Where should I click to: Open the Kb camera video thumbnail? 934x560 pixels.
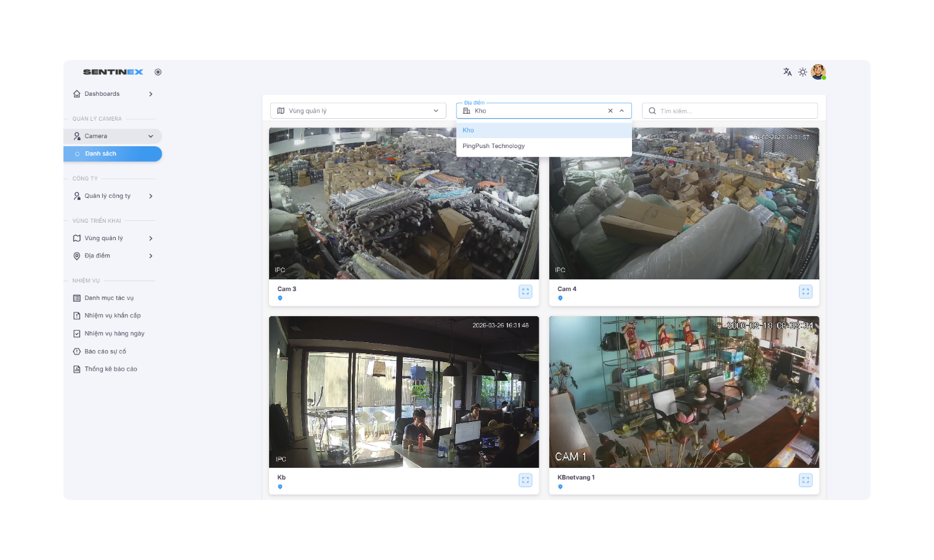403,392
